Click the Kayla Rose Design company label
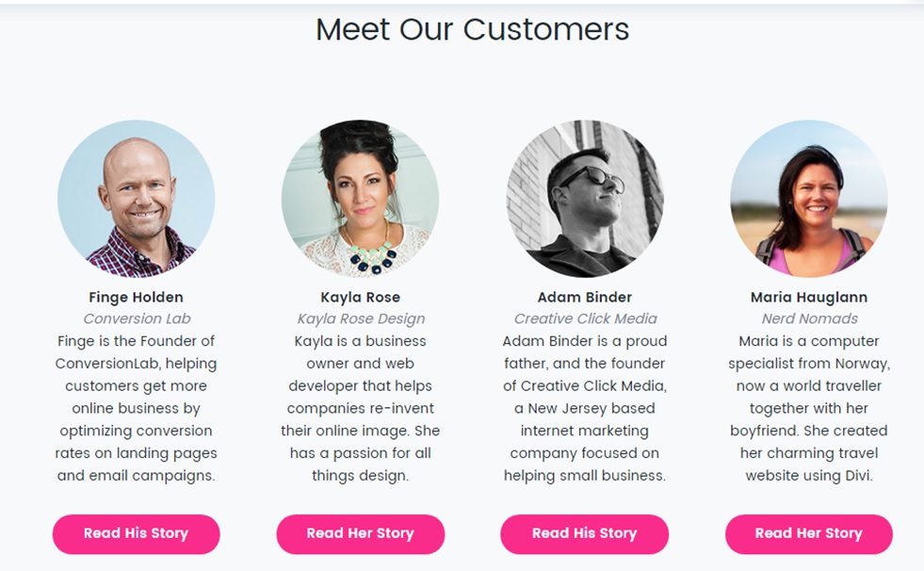 point(361,318)
